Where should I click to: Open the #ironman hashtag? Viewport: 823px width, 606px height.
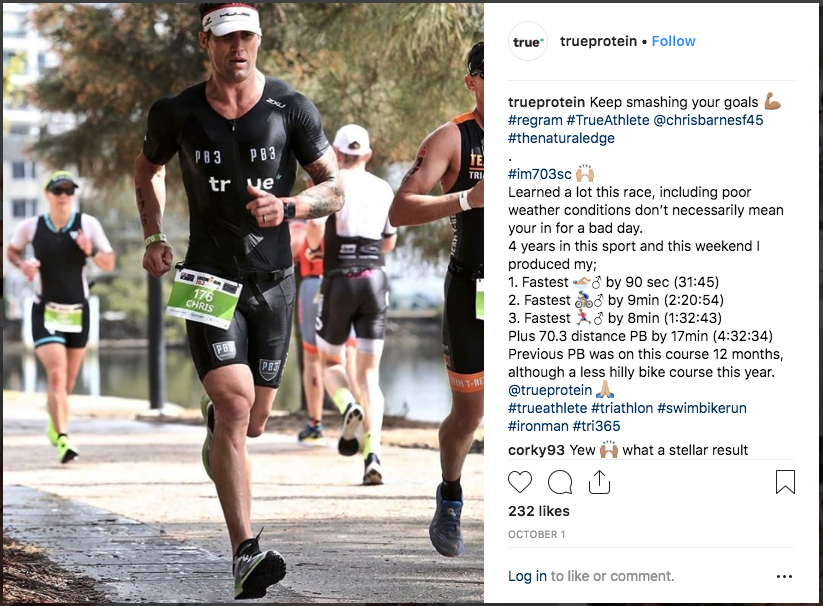(538, 426)
